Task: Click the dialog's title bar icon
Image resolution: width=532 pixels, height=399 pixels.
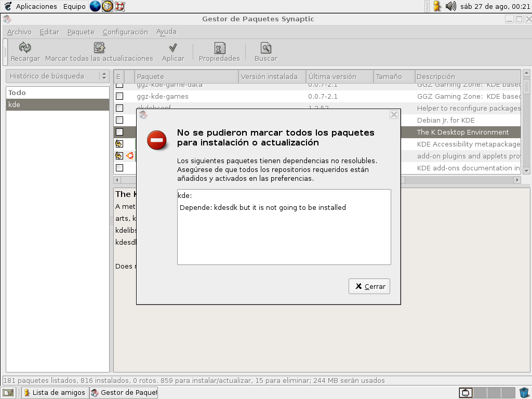Action: [143, 115]
